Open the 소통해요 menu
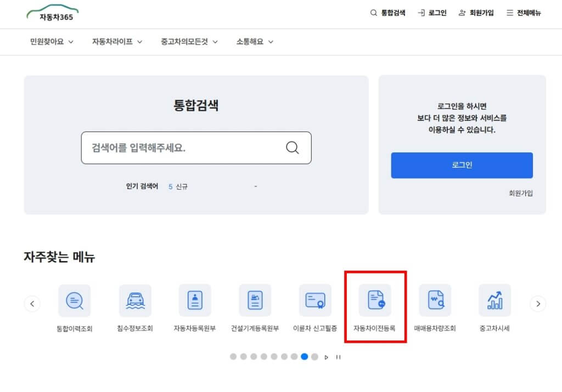The height and width of the screenshot is (392, 562). [x=255, y=42]
